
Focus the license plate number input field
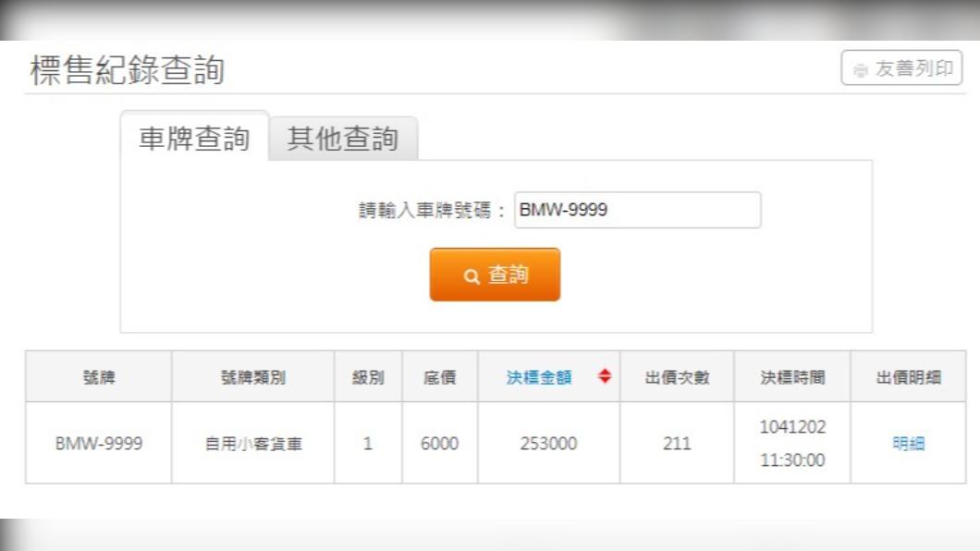638,210
